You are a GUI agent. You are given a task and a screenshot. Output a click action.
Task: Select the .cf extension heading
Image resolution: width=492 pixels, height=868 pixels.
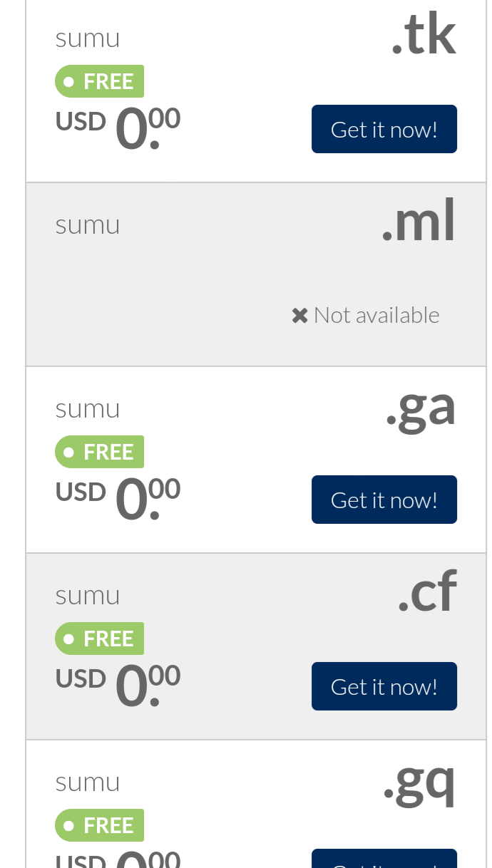(426, 594)
